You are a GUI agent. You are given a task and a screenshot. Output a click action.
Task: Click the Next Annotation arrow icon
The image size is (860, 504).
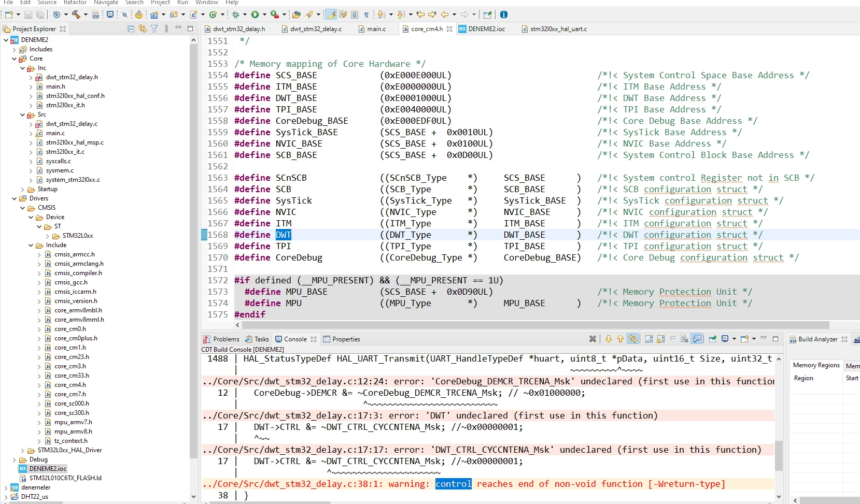[381, 15]
